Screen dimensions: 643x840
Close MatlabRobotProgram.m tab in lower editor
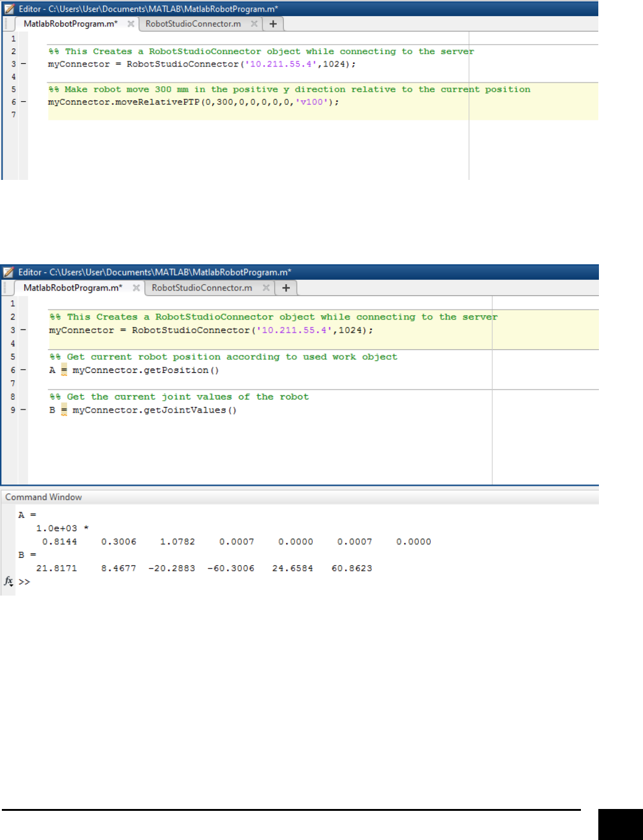(x=136, y=288)
